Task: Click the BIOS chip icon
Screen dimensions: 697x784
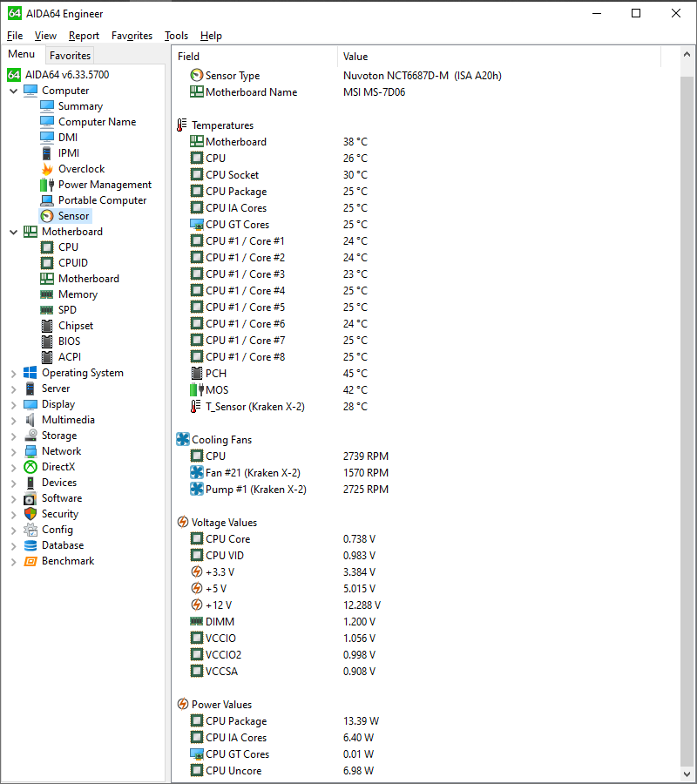Action: tap(47, 341)
